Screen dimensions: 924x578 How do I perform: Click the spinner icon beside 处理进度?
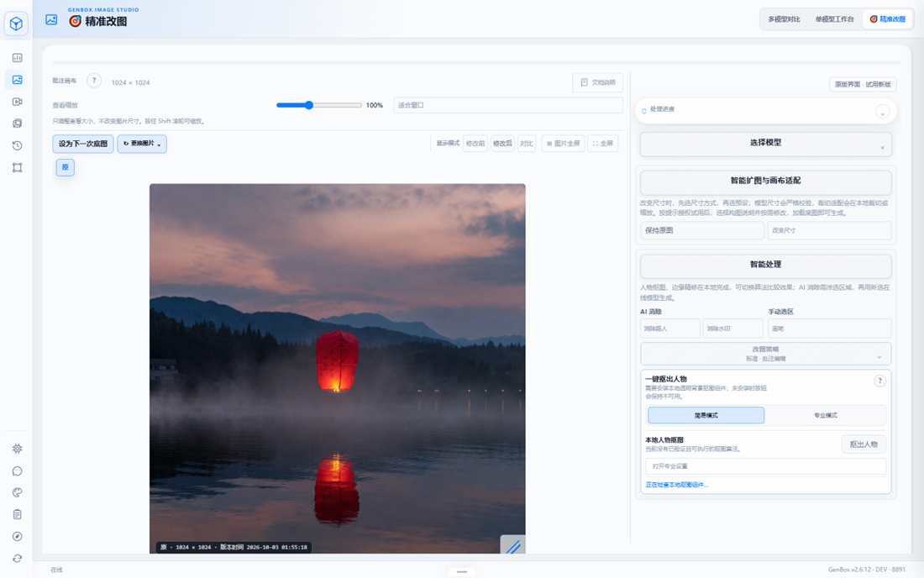644,110
